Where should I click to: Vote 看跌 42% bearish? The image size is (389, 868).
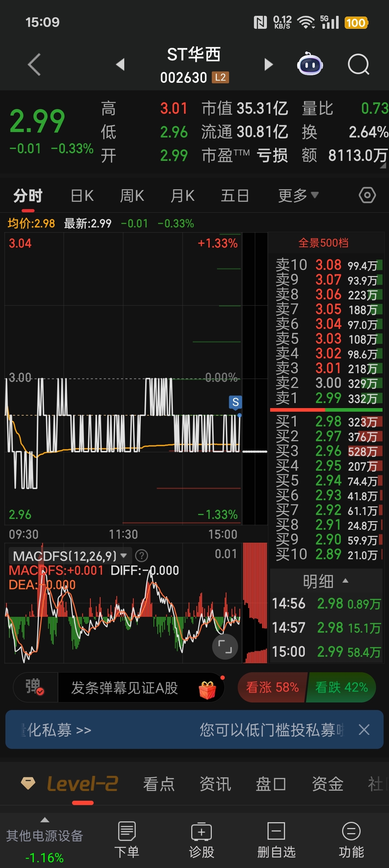click(x=341, y=687)
